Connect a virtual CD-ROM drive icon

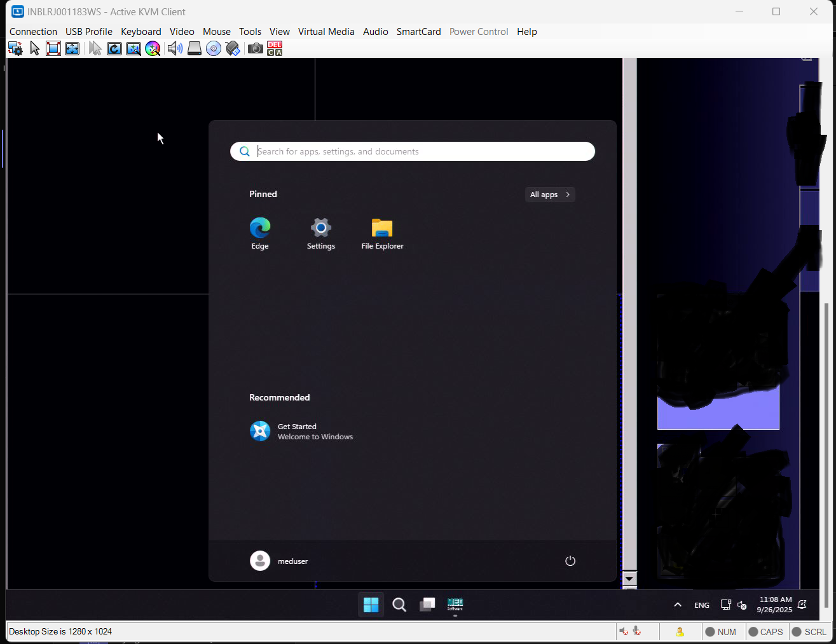(x=214, y=48)
